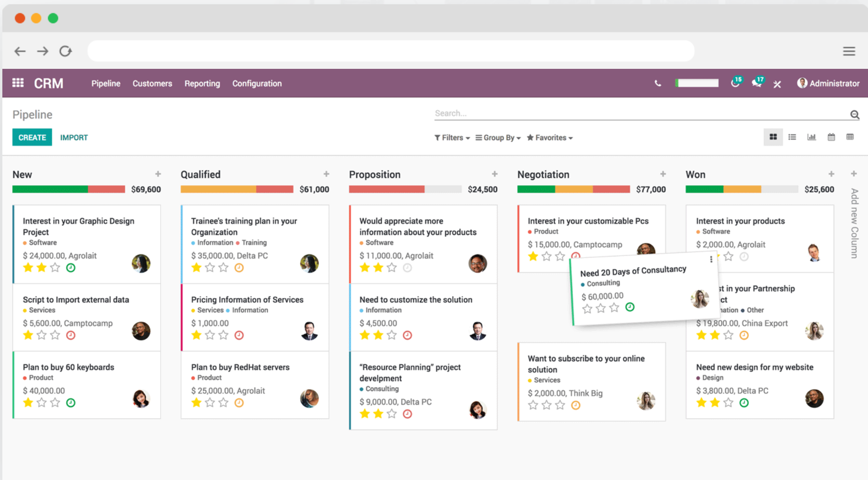Click the New column total $69,600
This screenshot has width=868, height=480.
[x=146, y=190]
